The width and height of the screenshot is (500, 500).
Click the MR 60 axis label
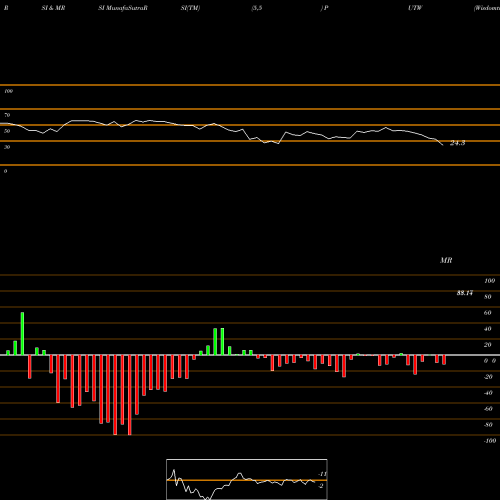point(487,313)
